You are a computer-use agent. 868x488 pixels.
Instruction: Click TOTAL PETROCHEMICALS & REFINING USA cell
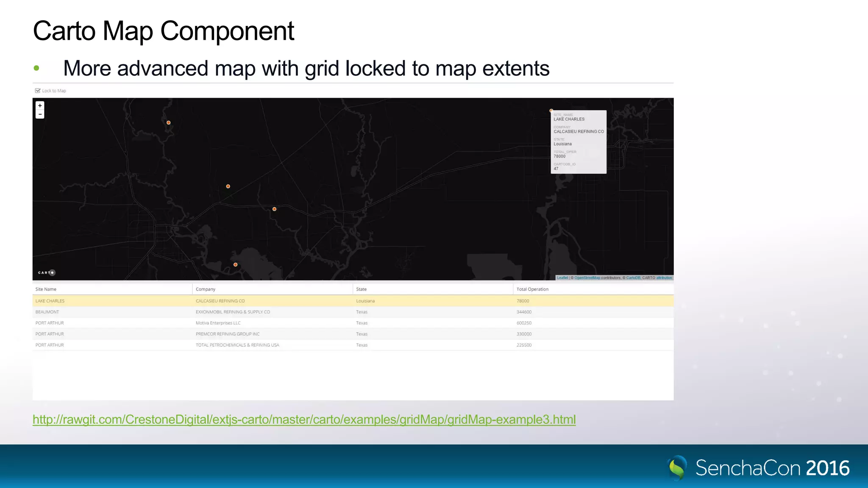237,345
